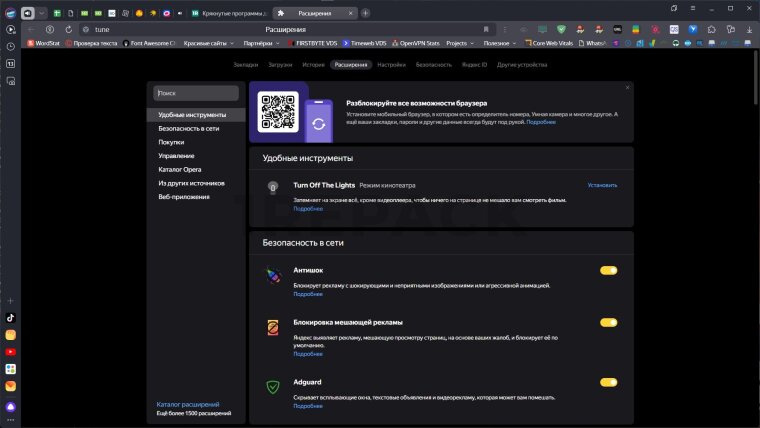Turn off Блокировка мешающей рекламы switch
760x428 pixels.
coord(608,322)
